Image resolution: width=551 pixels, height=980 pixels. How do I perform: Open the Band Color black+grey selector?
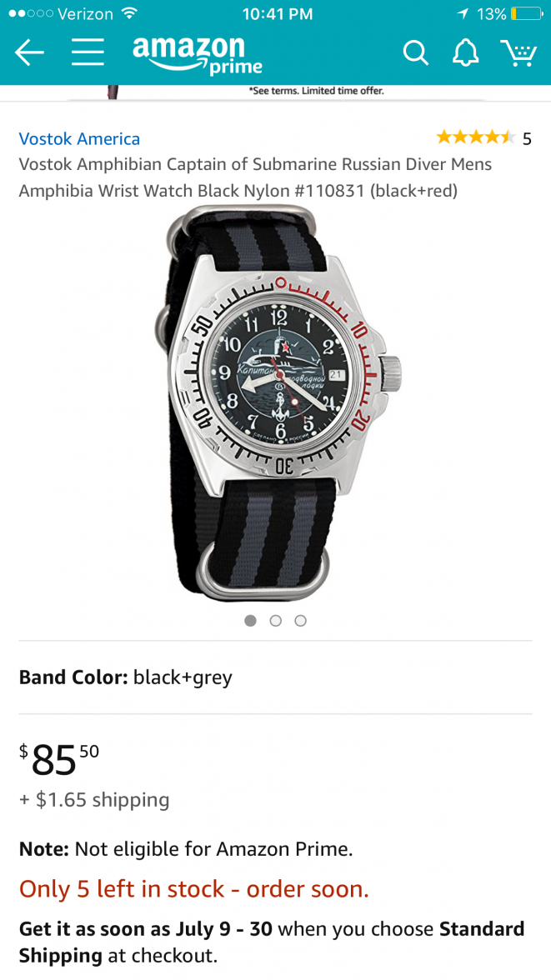(275, 677)
